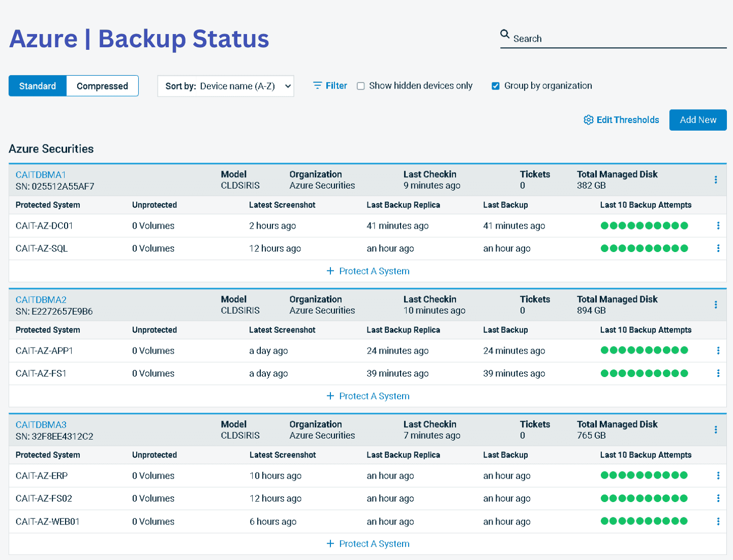Click the Edit Thresholds gear icon
The width and height of the screenshot is (733, 560).
tap(588, 120)
